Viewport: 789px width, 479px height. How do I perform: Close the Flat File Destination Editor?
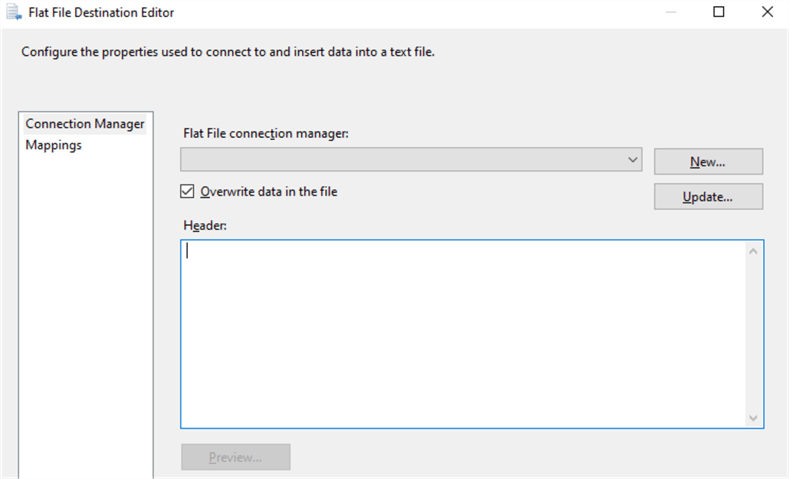(766, 12)
